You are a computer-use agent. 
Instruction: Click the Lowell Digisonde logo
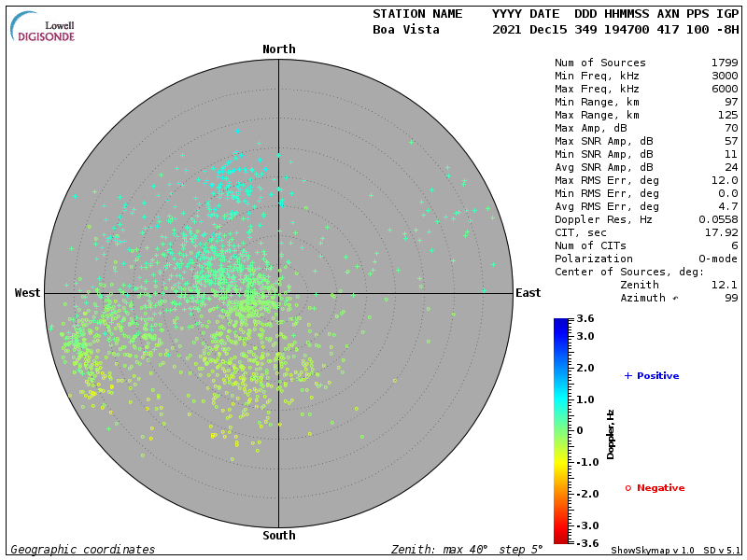tap(44, 28)
